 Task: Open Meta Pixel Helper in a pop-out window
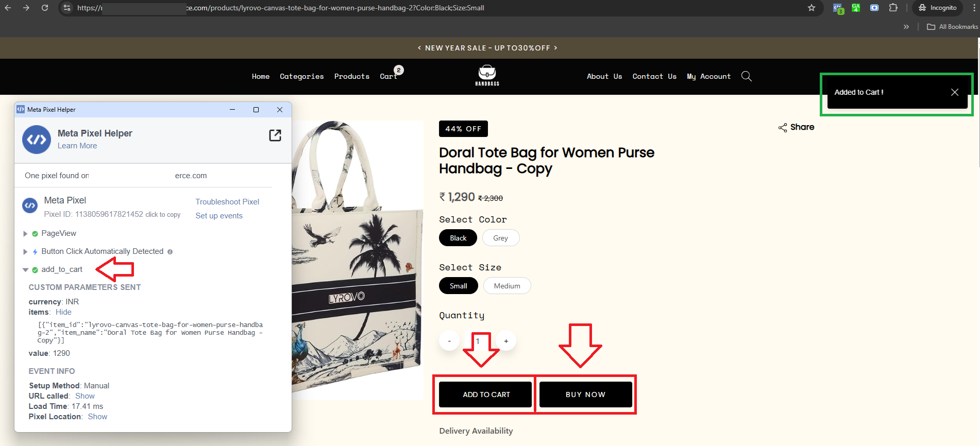[x=275, y=135]
